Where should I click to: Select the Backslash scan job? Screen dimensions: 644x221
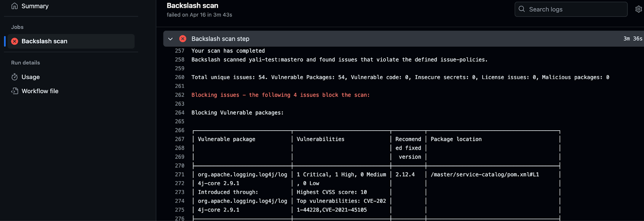pyautogui.click(x=71, y=41)
